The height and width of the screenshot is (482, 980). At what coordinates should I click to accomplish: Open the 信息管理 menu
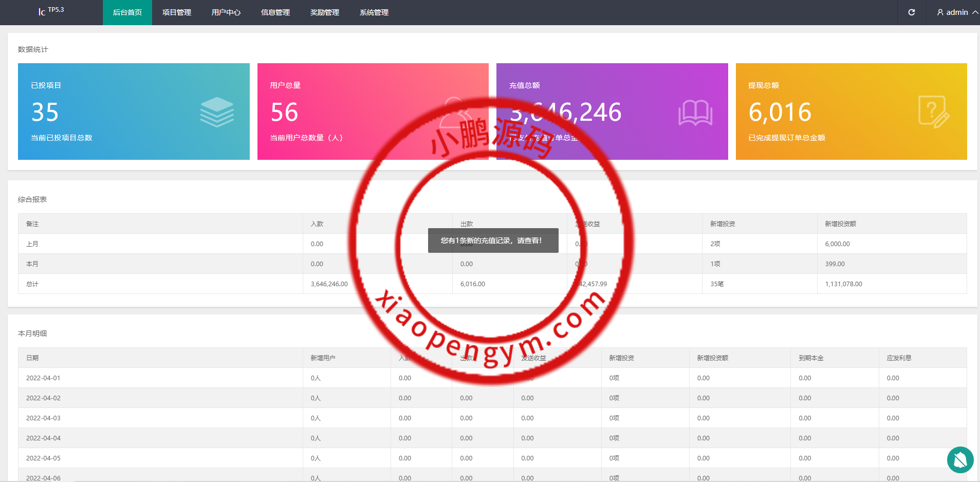tap(275, 12)
